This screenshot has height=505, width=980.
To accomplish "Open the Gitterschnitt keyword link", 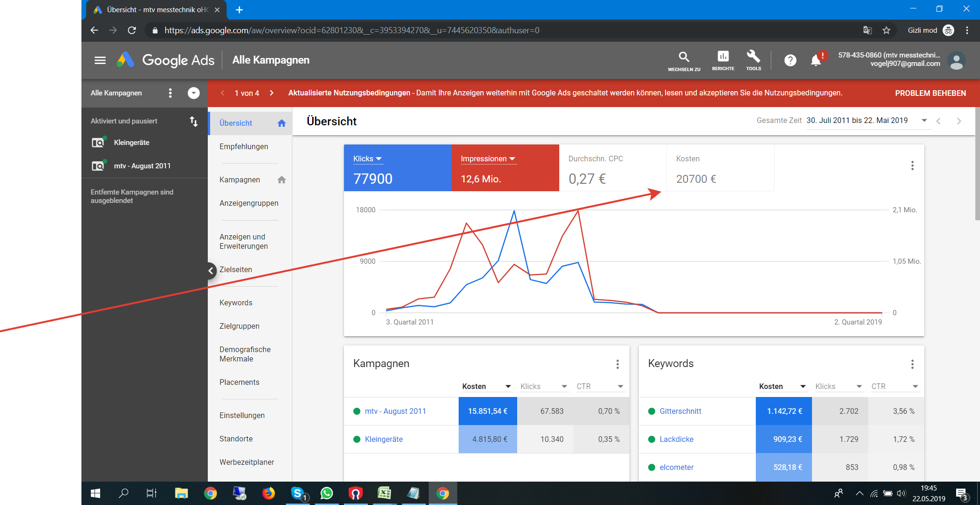I will click(x=680, y=411).
